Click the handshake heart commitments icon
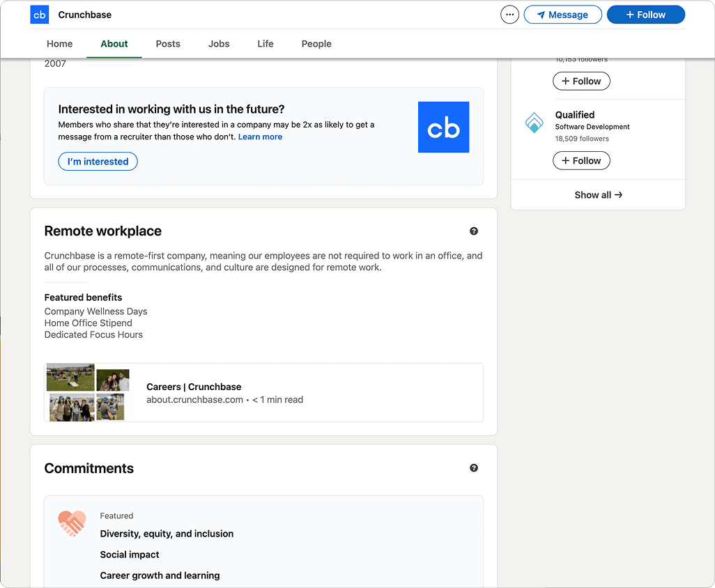The width and height of the screenshot is (715, 588). [72, 523]
